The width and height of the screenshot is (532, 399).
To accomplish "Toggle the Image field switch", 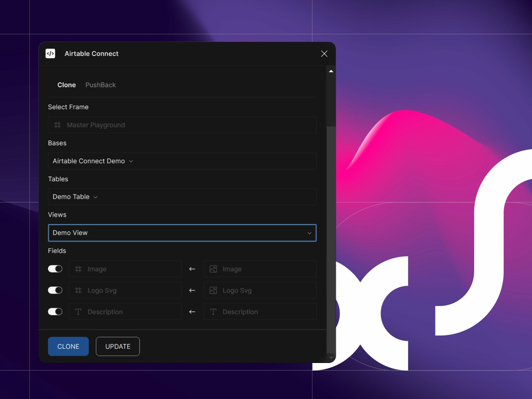I will pyautogui.click(x=55, y=269).
